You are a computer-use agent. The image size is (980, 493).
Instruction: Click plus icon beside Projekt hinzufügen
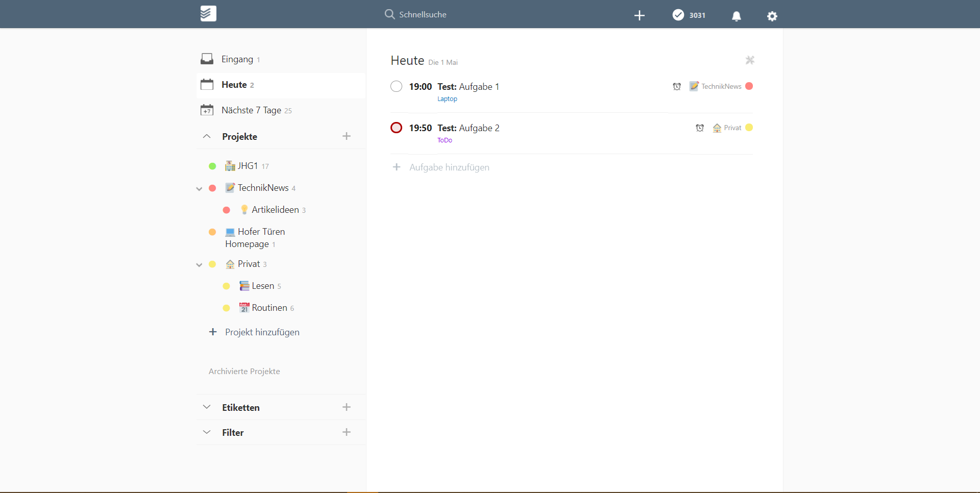coord(213,332)
